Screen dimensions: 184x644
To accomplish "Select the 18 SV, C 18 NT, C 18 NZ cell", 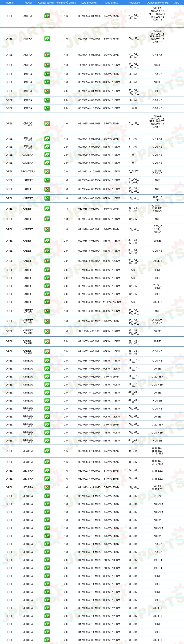I will tap(157, 229).
